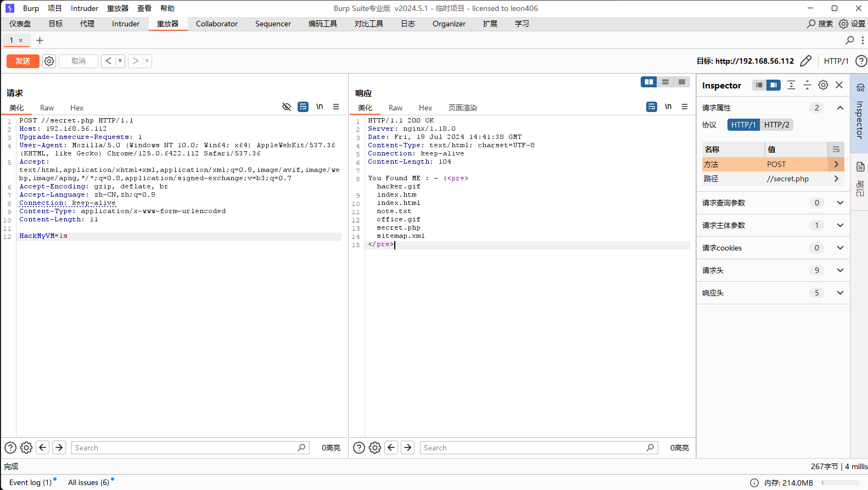Select HTTP/2 protocol in Inspector
Viewport: 868px width, 490px height.
[x=776, y=125]
